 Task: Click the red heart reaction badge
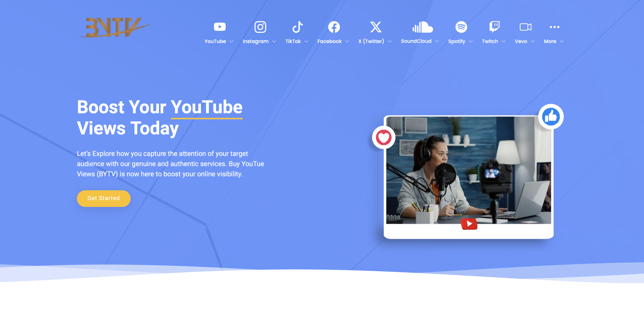[x=383, y=137]
